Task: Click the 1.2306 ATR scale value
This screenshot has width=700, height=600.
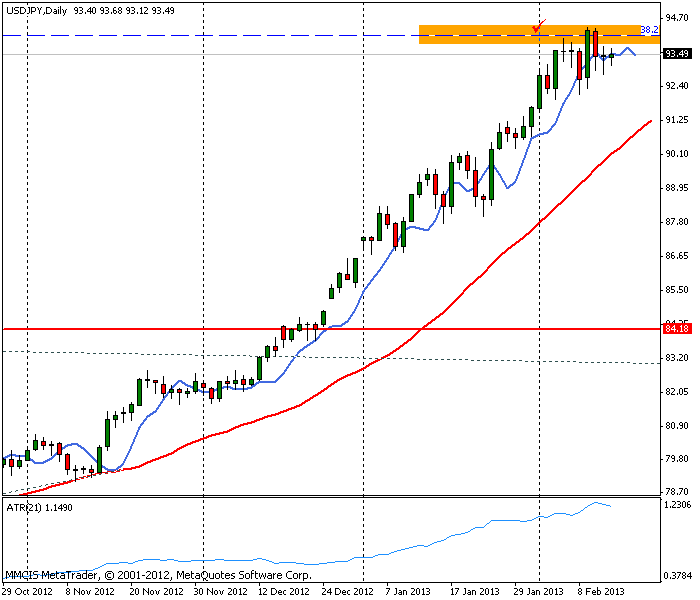Action: click(x=679, y=507)
